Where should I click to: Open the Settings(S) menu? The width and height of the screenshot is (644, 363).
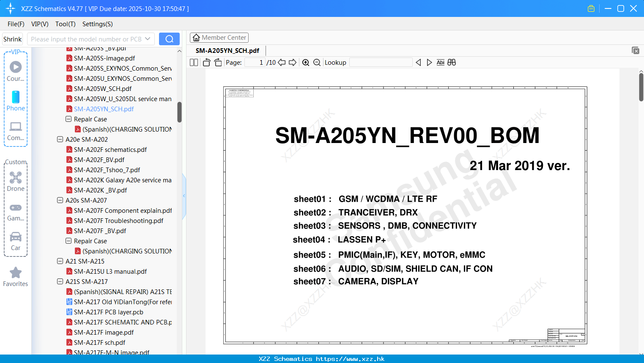pos(98,24)
